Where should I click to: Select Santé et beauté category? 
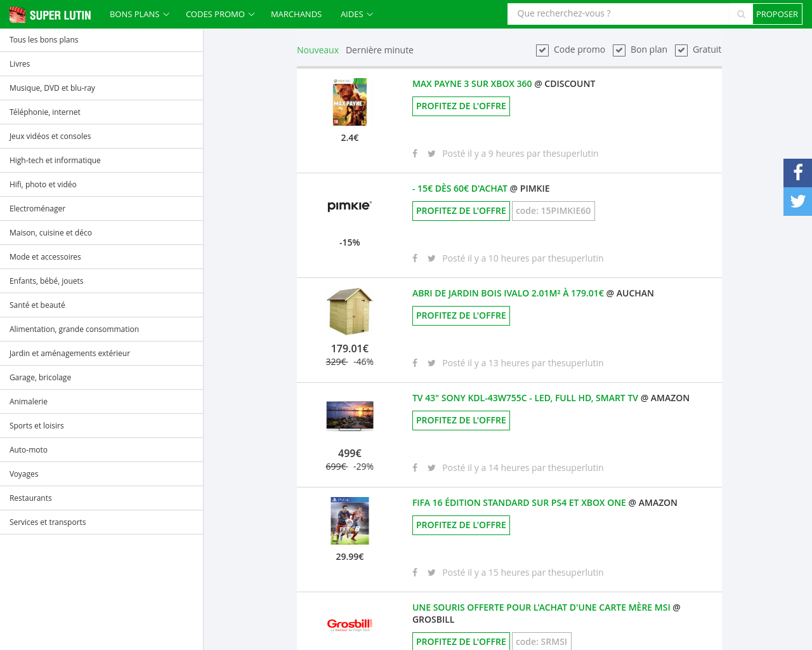101,305
